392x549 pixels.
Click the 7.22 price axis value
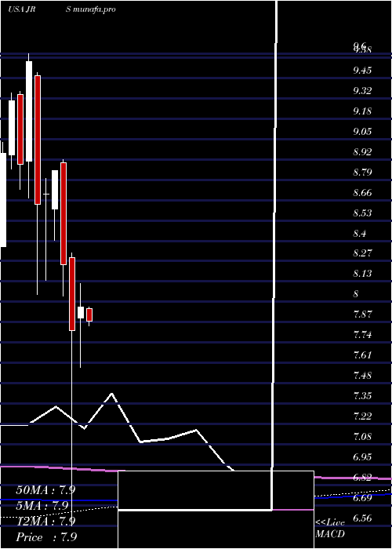coord(362,416)
